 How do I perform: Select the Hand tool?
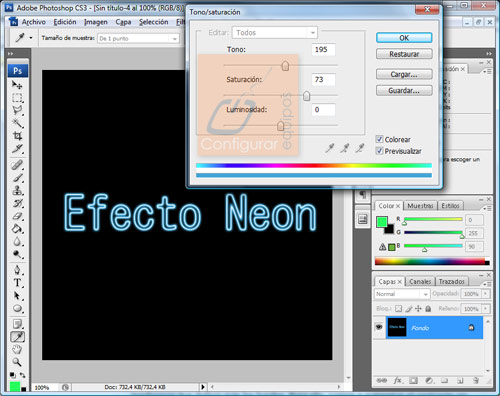17,350
